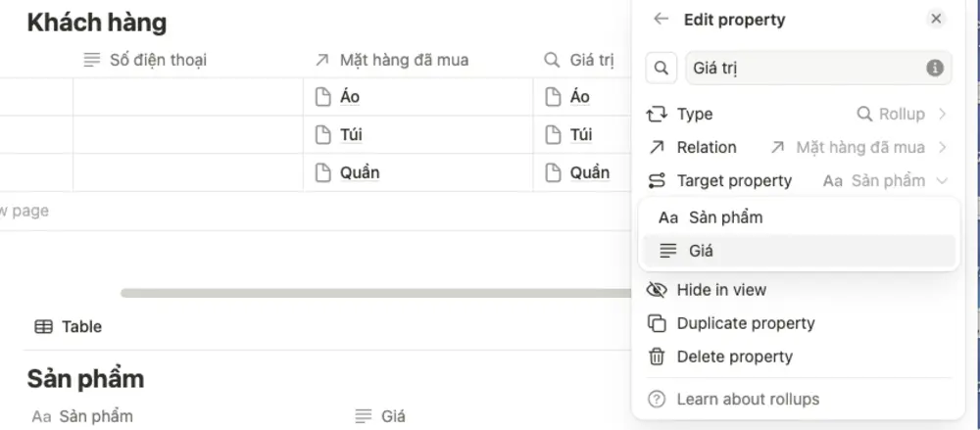Click the Sản phẩm database title

pos(85,379)
